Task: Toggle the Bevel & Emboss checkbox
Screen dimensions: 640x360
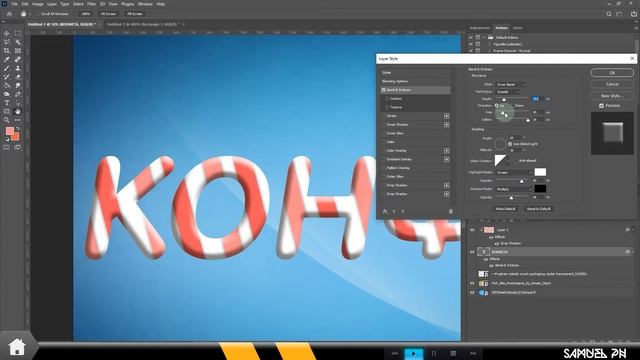Action: click(x=384, y=90)
